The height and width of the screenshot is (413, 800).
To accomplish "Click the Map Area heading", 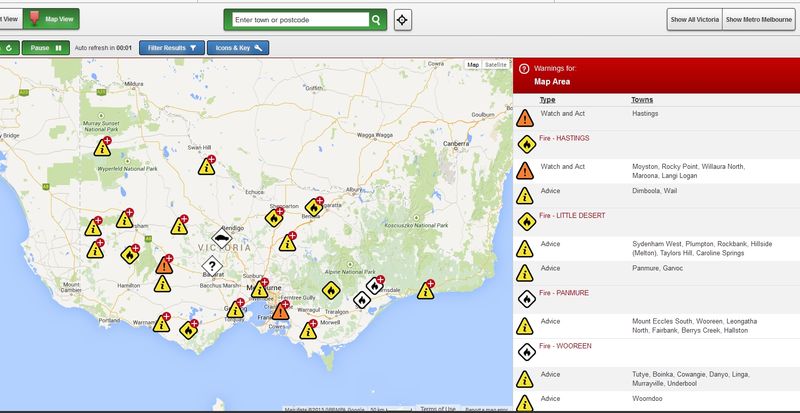I will tap(552, 82).
